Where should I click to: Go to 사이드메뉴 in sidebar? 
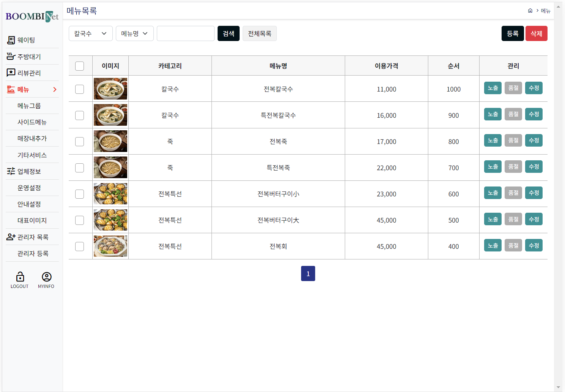pyautogui.click(x=32, y=122)
